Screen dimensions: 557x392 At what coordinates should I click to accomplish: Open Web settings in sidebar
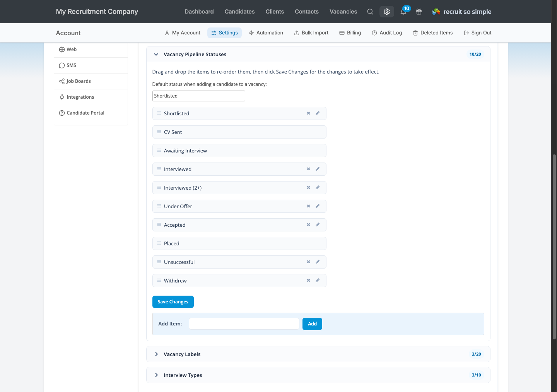coord(91,50)
